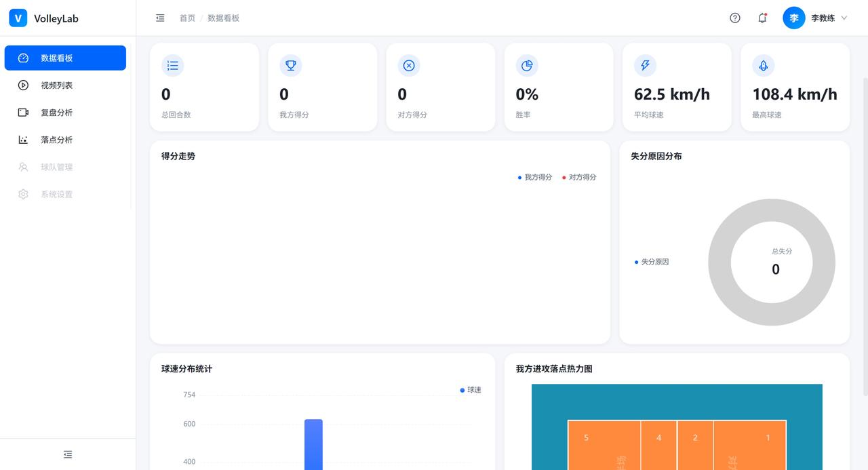Click the list icon on 总回合数 card
The width and height of the screenshot is (868, 470).
[173, 66]
